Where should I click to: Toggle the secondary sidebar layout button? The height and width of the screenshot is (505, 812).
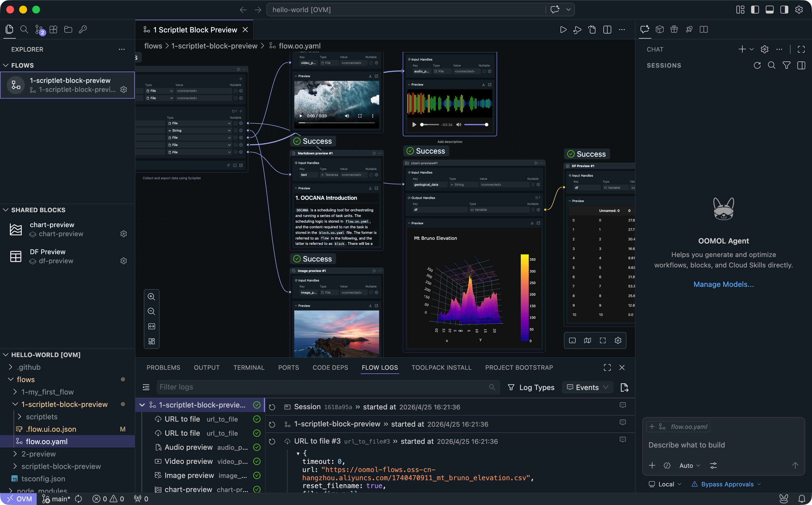(x=784, y=10)
